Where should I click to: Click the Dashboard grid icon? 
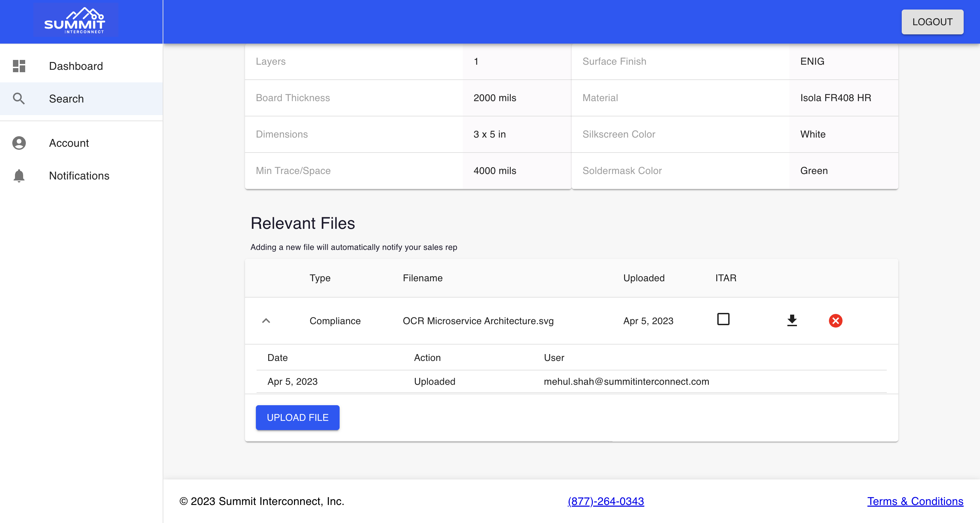coord(19,66)
